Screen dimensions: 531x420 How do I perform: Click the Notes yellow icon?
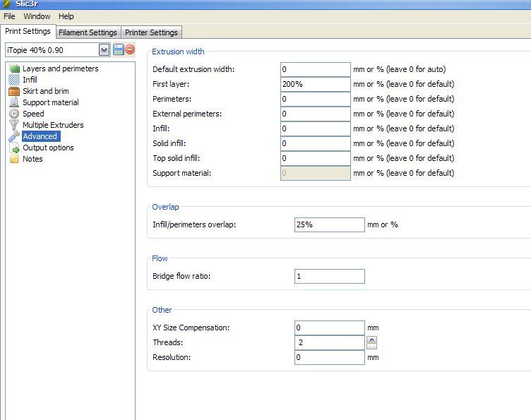point(14,159)
